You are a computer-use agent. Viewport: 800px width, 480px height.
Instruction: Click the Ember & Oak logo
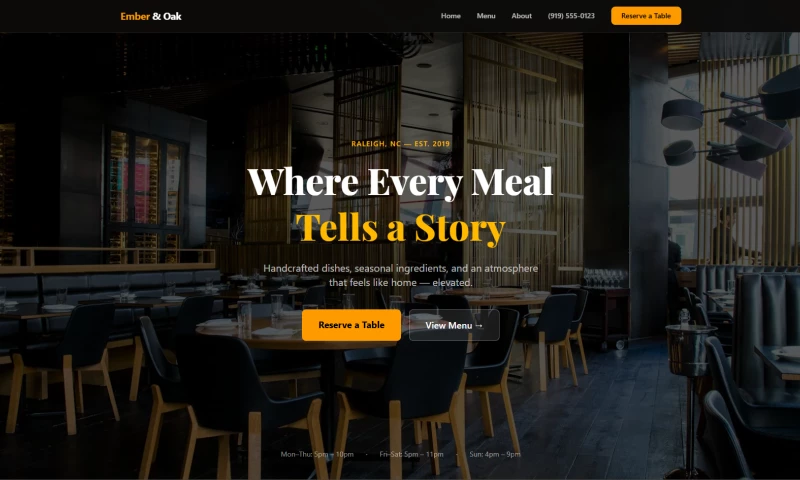151,16
